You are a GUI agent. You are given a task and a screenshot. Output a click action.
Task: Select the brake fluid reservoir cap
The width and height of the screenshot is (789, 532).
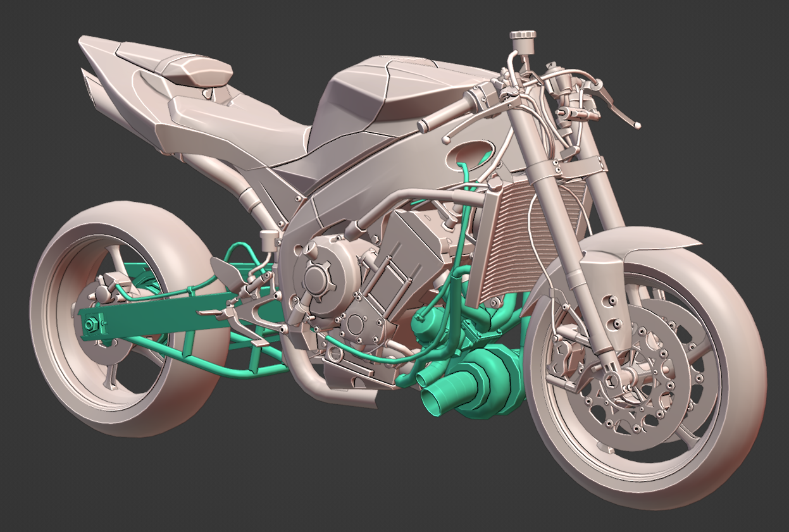523,34
